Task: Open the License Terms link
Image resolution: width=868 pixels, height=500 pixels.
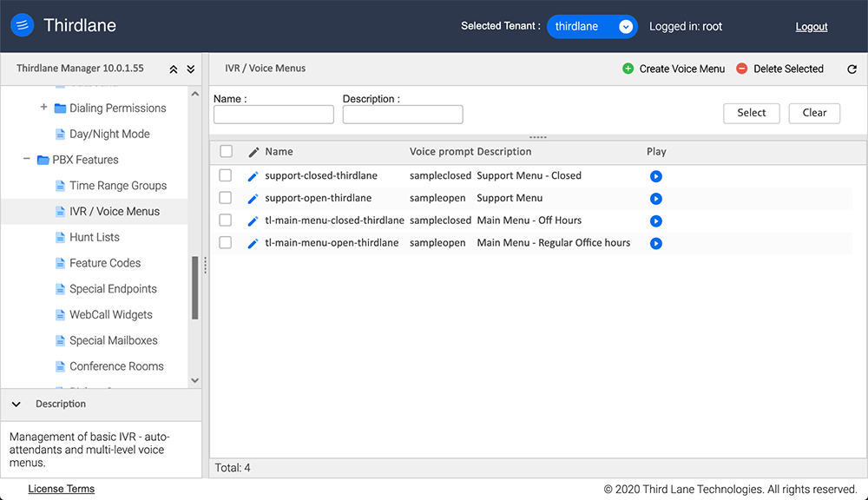Action: (x=62, y=489)
